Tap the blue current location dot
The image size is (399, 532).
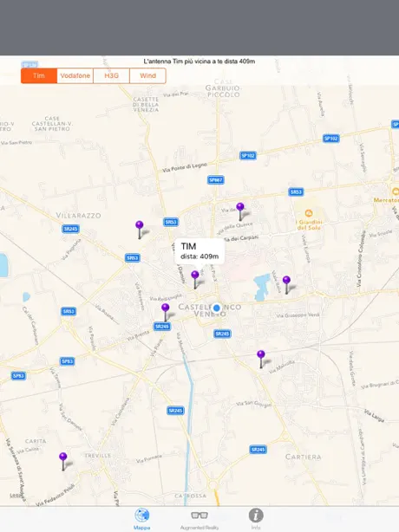pos(217,308)
